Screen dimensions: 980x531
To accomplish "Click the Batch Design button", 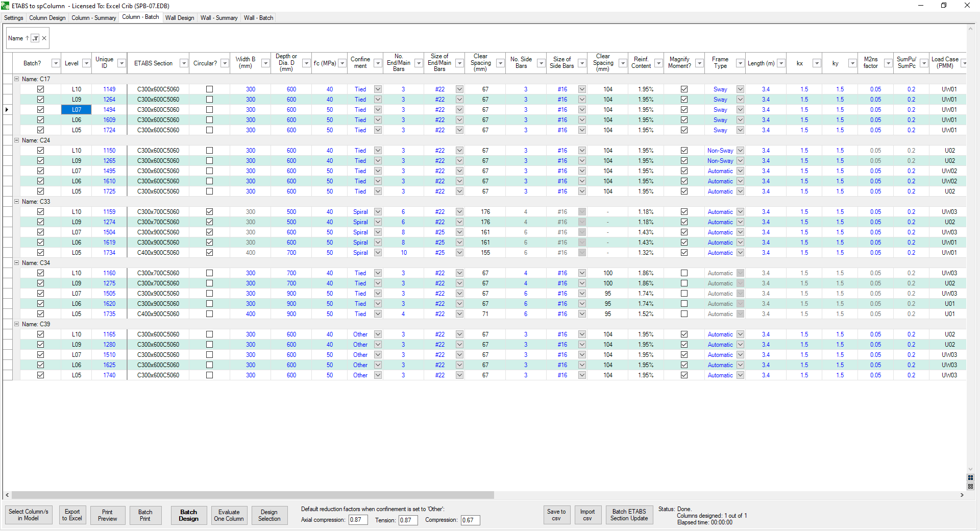I will 188,515.
